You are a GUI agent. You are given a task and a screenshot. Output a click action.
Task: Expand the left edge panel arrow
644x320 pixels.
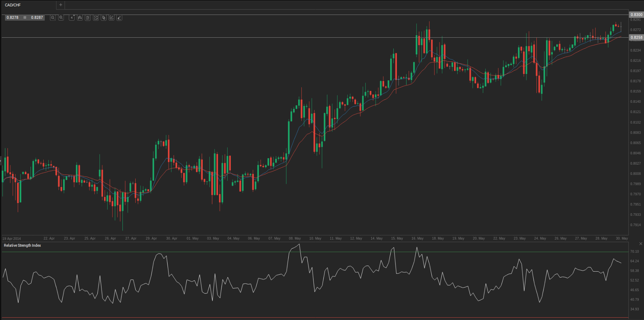tap(1, 161)
